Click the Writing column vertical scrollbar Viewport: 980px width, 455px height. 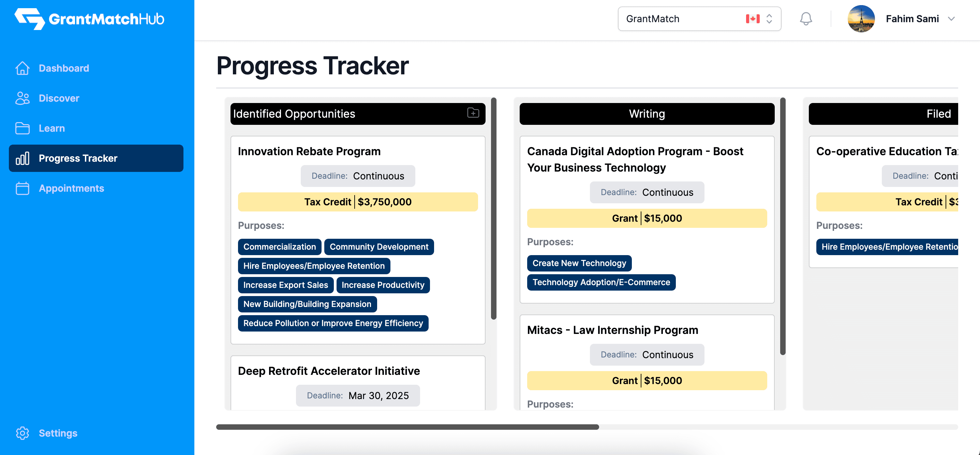(x=783, y=226)
